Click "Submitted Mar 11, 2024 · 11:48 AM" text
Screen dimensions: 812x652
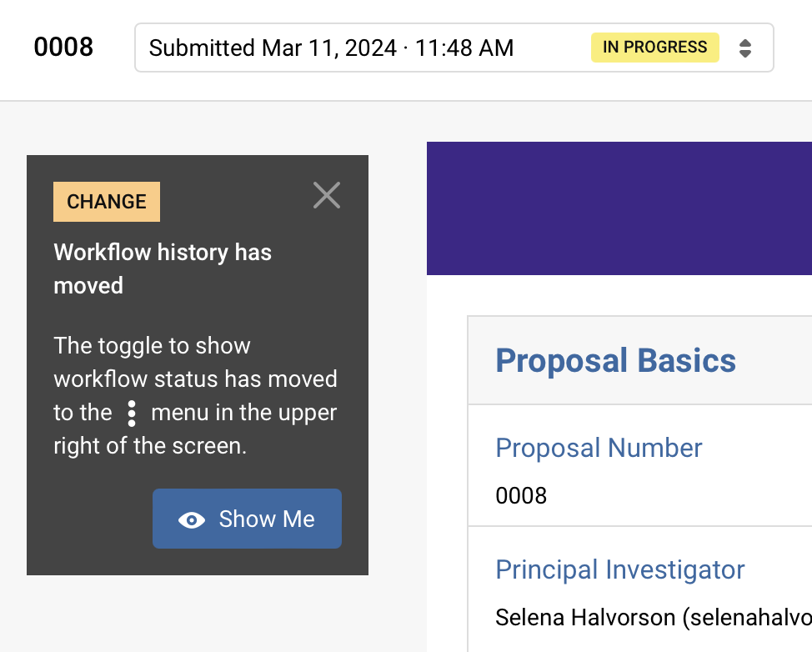click(332, 48)
